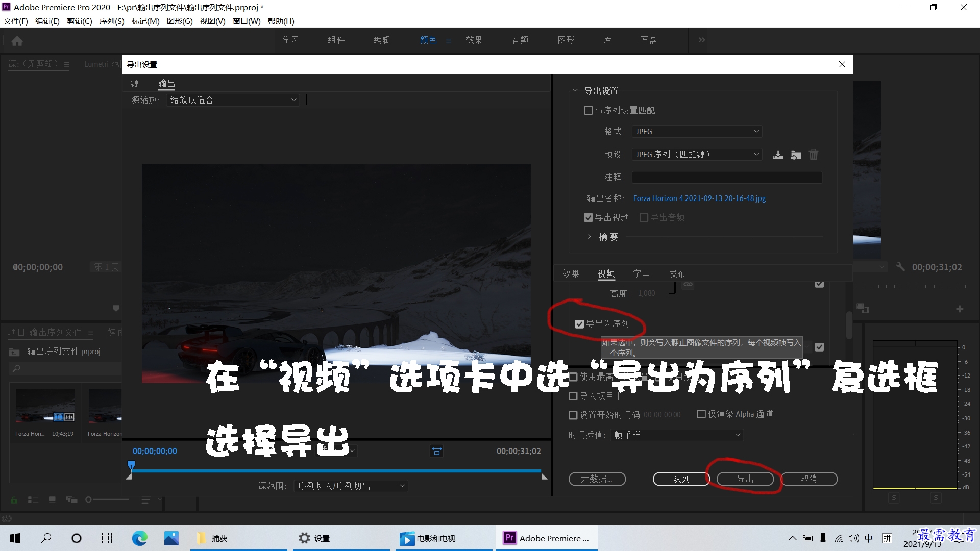Click project panel thumbnail zoom slider

coord(107,500)
